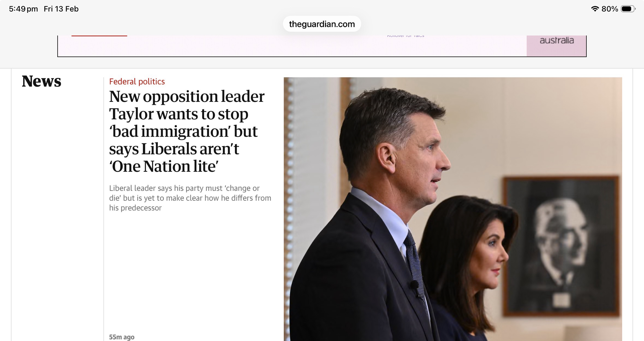Open the theguardian.com address bar
644x341 pixels.
[x=322, y=24]
